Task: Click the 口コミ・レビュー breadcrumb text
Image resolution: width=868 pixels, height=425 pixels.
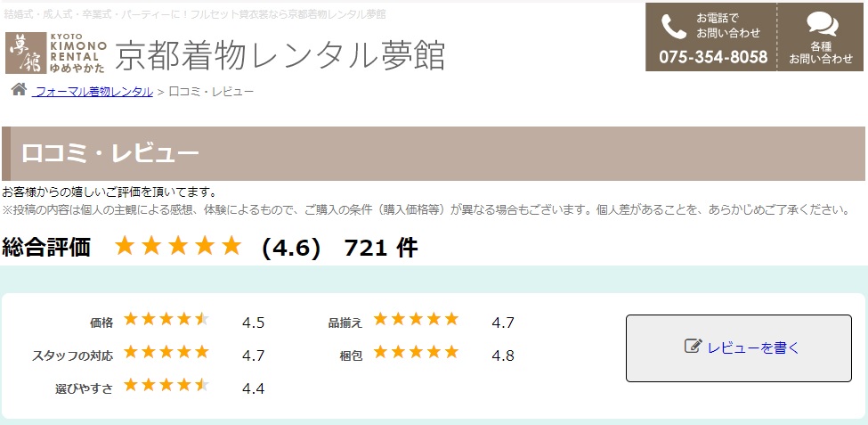Action: 211,92
